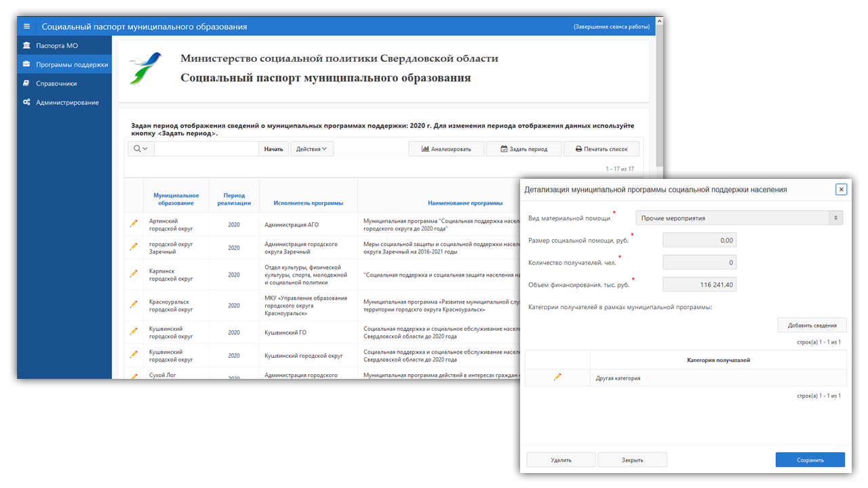The height and width of the screenshot is (488, 868).
Task: Open Программы поддержки in sidebar
Action: [x=64, y=64]
